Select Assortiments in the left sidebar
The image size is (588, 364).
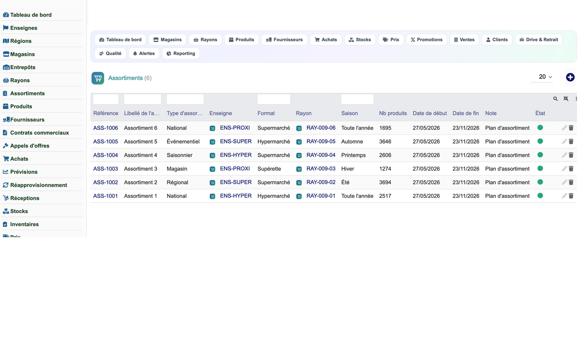pyautogui.click(x=27, y=93)
